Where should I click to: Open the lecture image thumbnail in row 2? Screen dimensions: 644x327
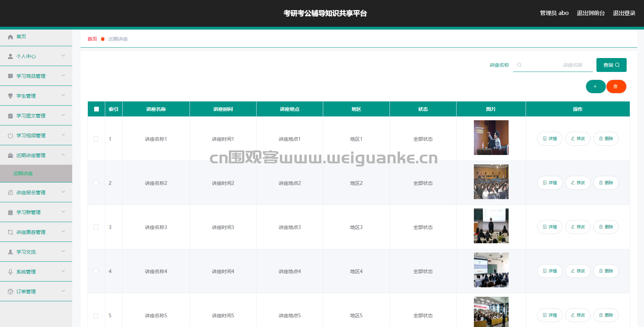click(491, 182)
